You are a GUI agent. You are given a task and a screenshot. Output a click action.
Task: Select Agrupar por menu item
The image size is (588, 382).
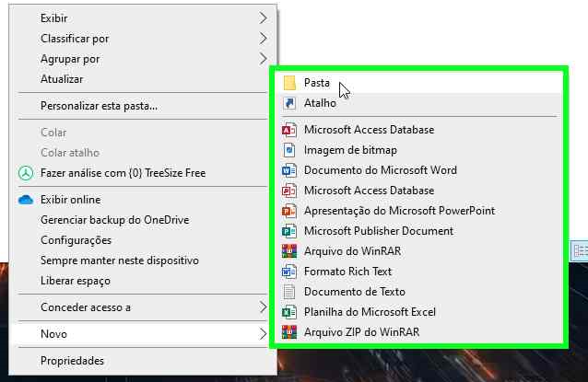point(143,58)
